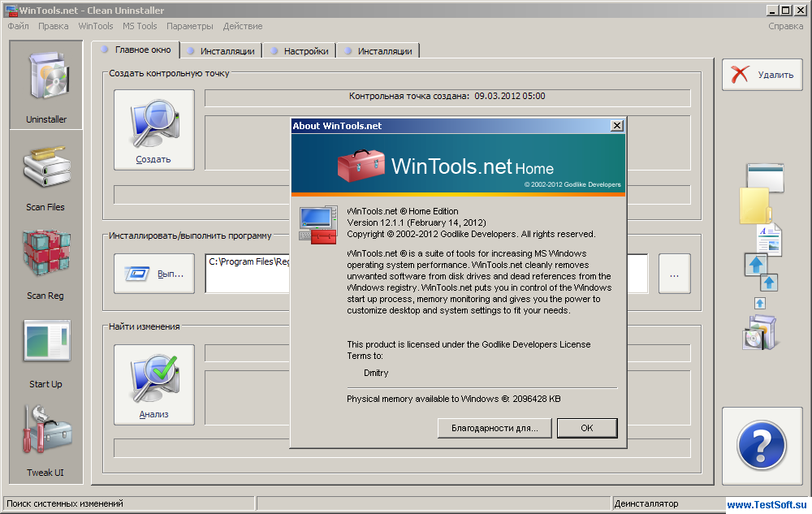Click the browse "..." button
812x514 pixels.
click(x=674, y=274)
